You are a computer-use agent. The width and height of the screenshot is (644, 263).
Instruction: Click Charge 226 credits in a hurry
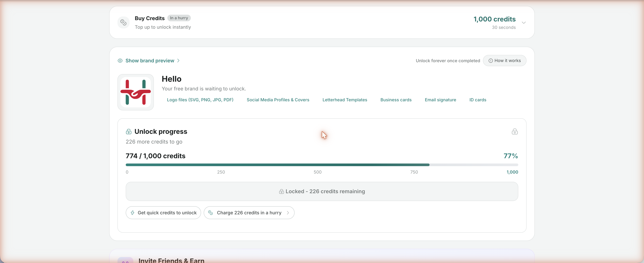point(249,213)
